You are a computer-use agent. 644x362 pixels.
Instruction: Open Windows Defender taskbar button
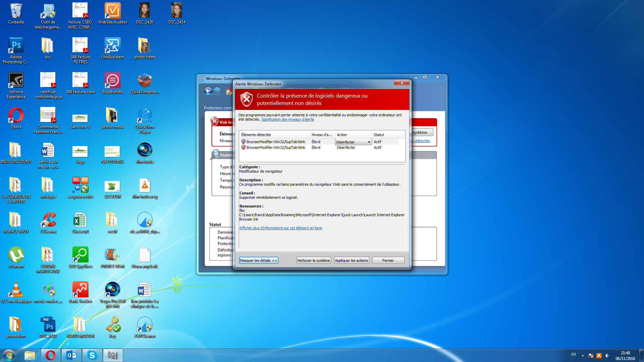113,355
